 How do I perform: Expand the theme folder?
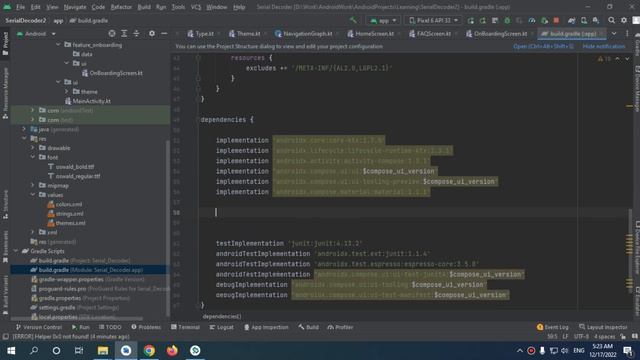click(67, 91)
